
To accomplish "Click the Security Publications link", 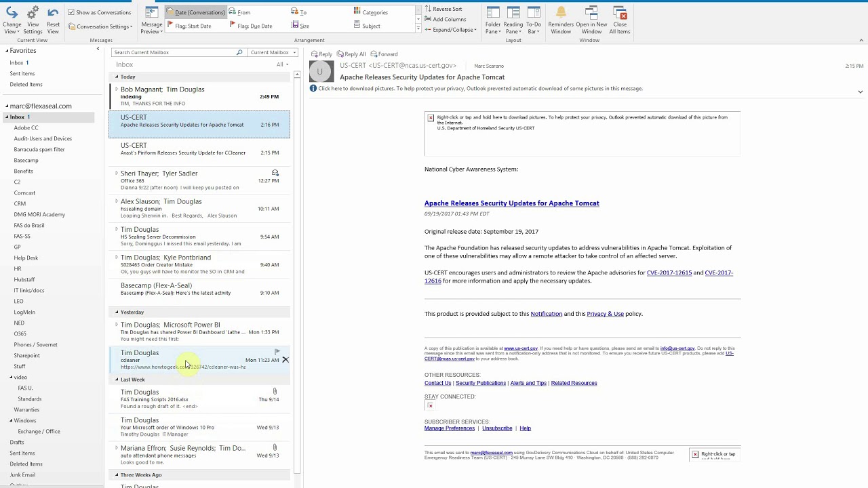I will pos(481,383).
